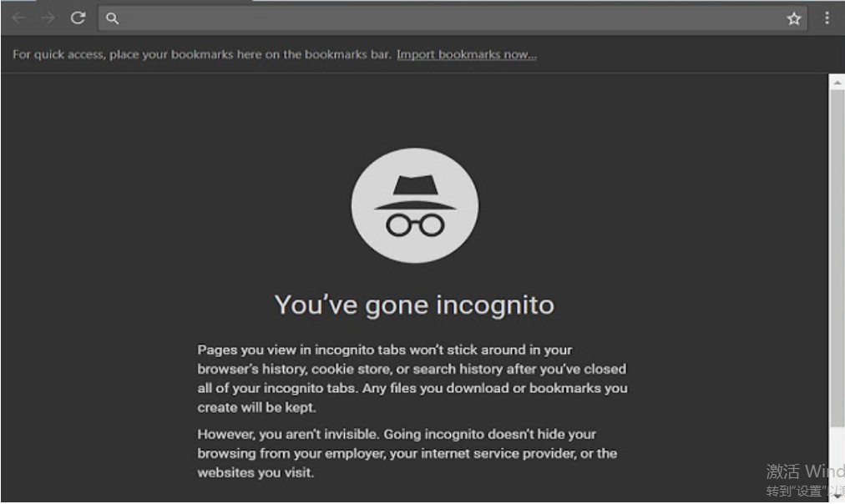Screen dimensions: 845x504
Task: Reload the current page
Action: 78,18
